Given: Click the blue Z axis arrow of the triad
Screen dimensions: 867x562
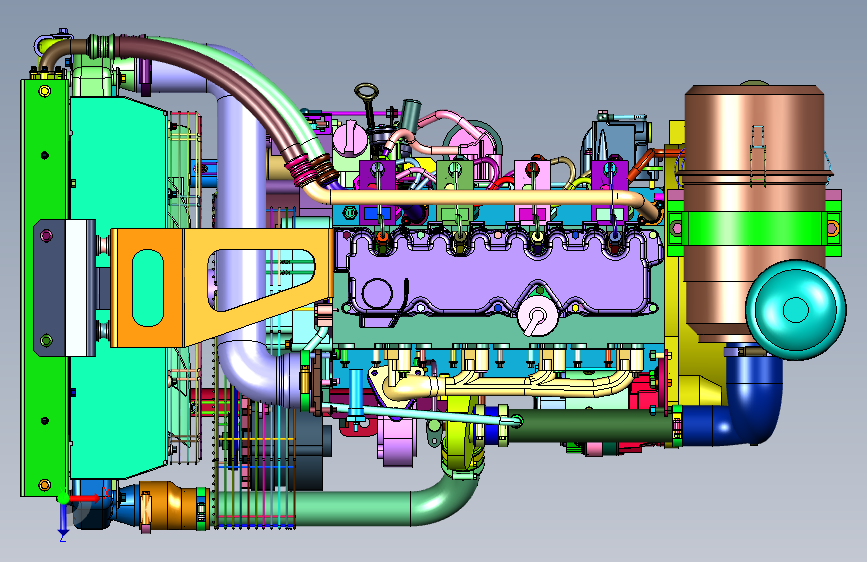Looking at the screenshot, I should (x=63, y=520).
